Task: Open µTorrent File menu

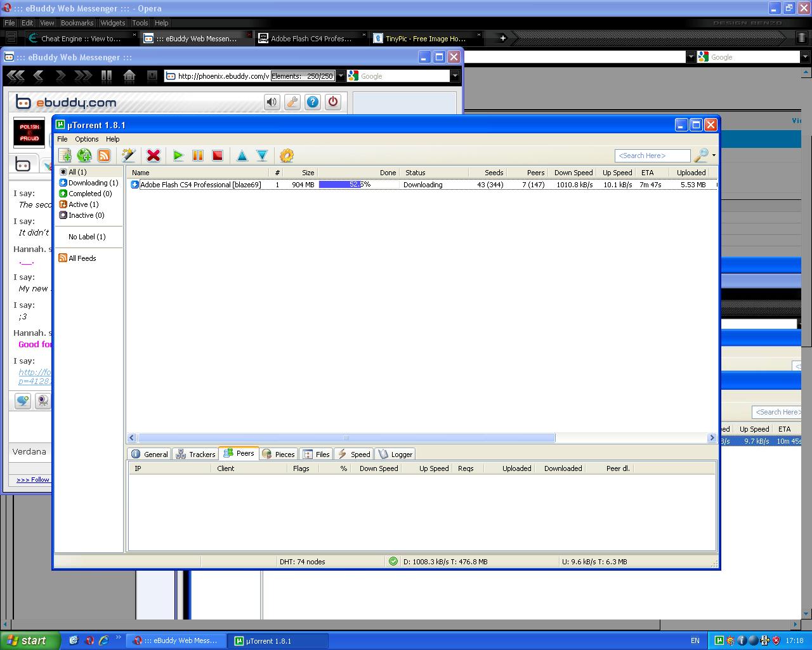Action: click(62, 139)
